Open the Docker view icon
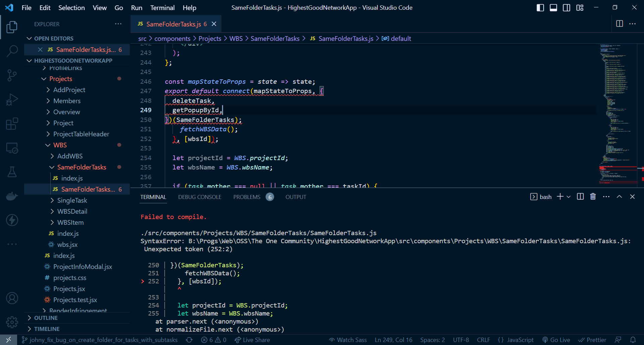 tap(12, 196)
